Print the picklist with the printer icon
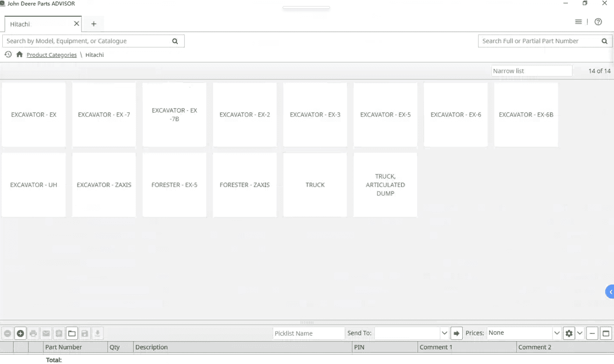 tap(33, 333)
